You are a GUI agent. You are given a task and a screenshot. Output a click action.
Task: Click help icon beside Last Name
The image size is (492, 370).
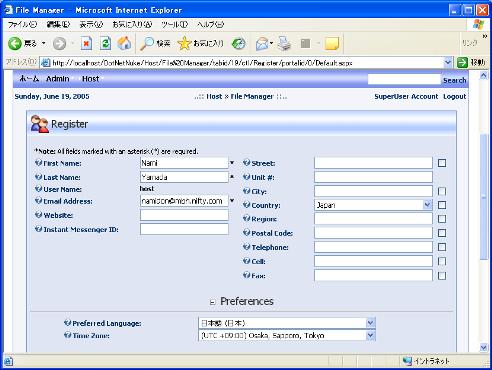pyautogui.click(x=38, y=177)
